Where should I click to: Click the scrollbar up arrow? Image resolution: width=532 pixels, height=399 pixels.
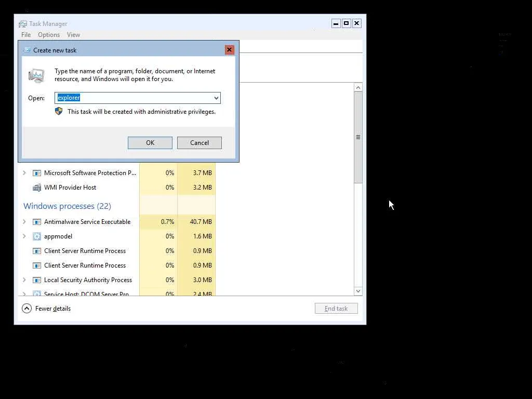click(358, 87)
